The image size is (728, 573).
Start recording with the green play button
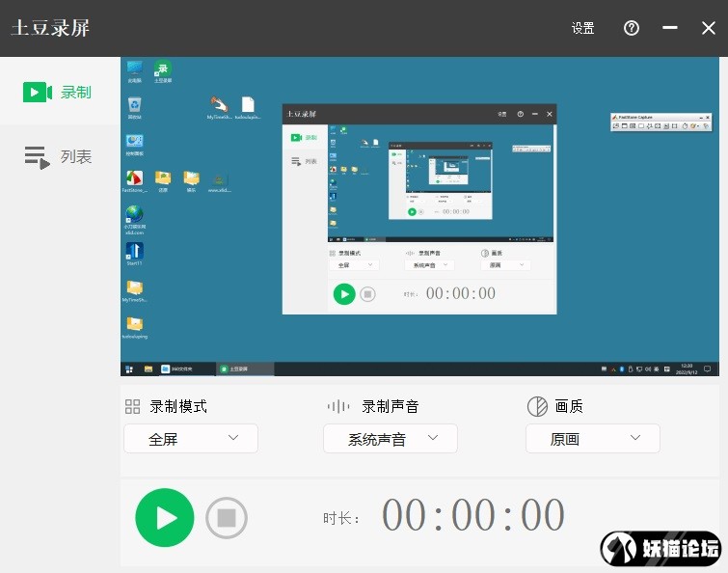pyautogui.click(x=164, y=517)
